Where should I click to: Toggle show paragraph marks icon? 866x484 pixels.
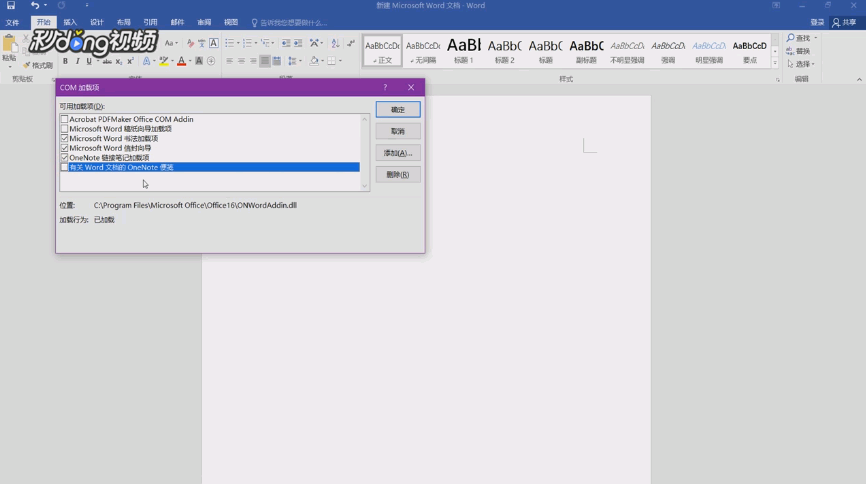[351, 43]
